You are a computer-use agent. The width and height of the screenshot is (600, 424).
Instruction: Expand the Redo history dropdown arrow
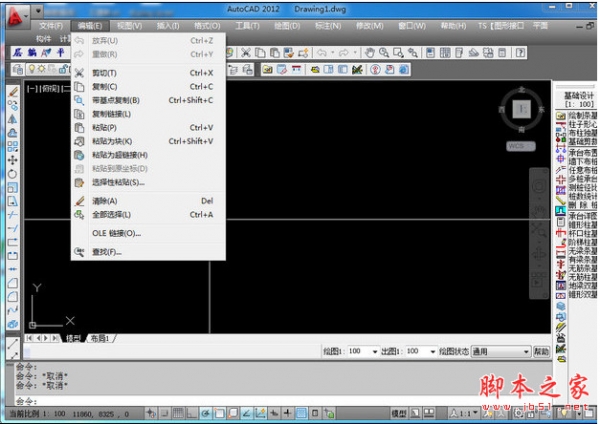tap(355, 52)
